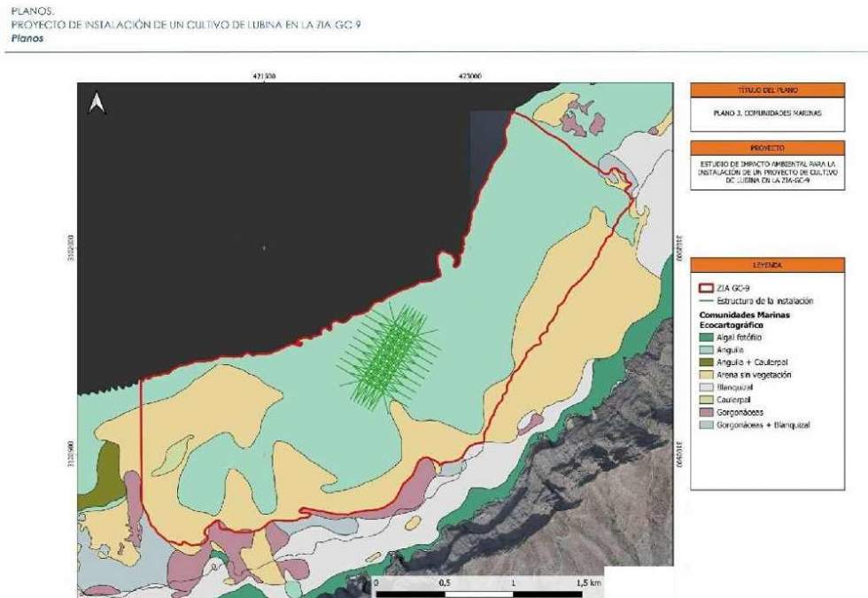Image resolution: width=868 pixels, height=598 pixels.
Task: Select the "ESTUDIO DE IMPACTO AMBIENTAL" project description
Action: (x=767, y=172)
